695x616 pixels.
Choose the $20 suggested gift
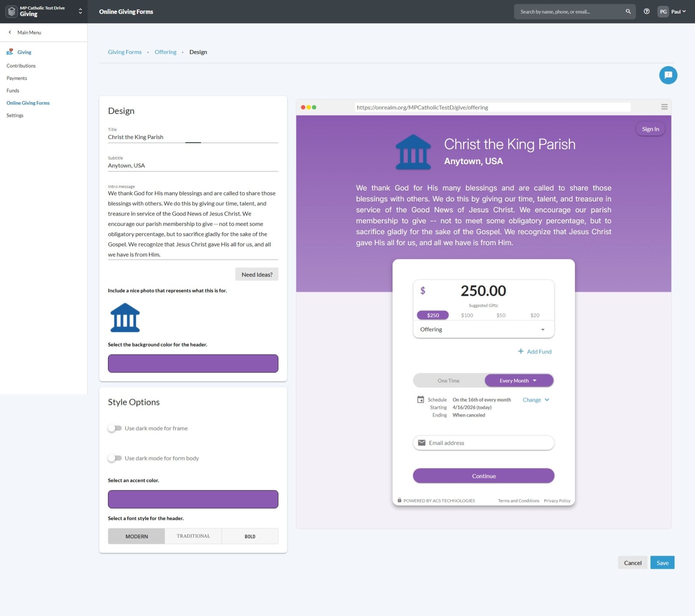pos(535,315)
